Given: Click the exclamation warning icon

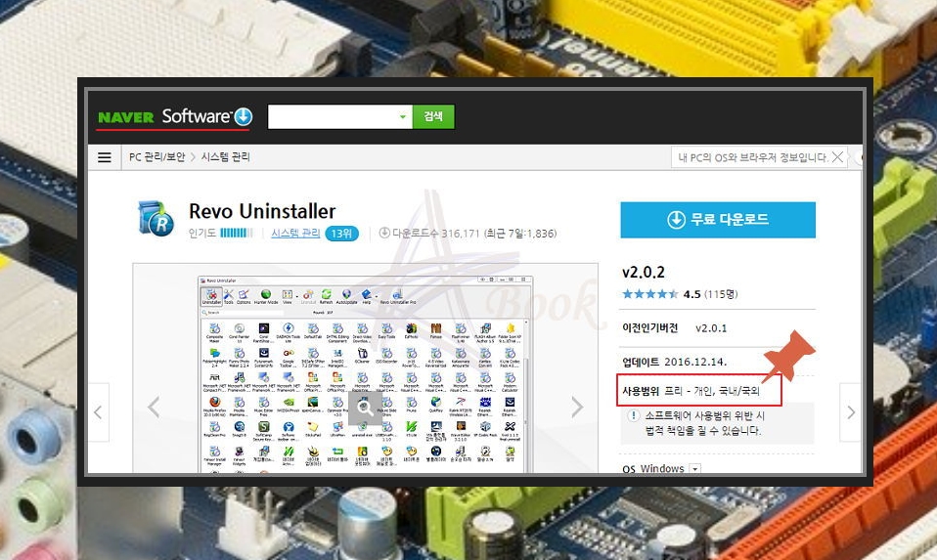Looking at the screenshot, I should (634, 415).
